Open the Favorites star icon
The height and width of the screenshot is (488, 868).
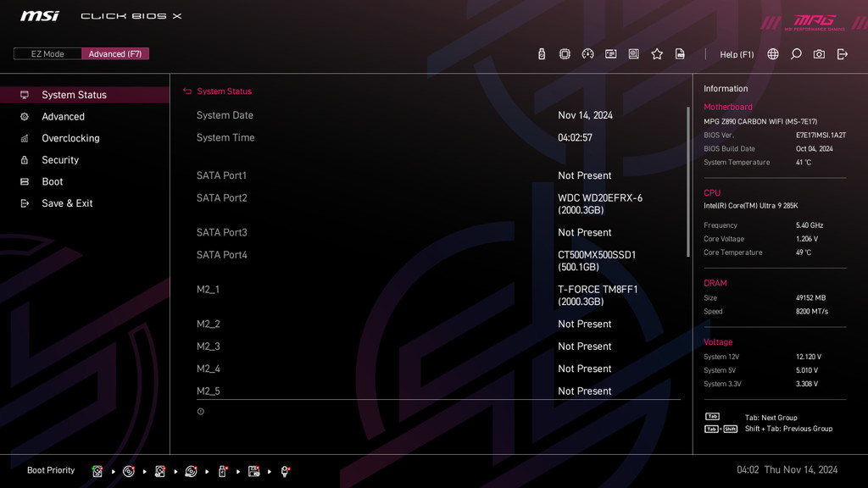pos(657,53)
